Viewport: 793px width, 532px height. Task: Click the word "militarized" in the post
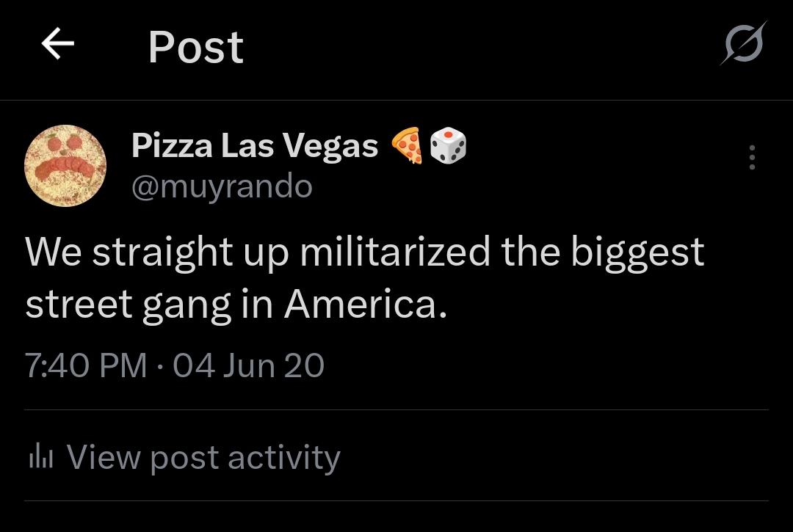click(x=395, y=252)
